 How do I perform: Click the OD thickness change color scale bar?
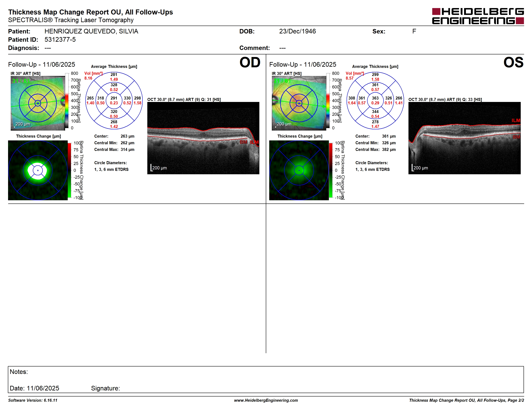point(70,170)
